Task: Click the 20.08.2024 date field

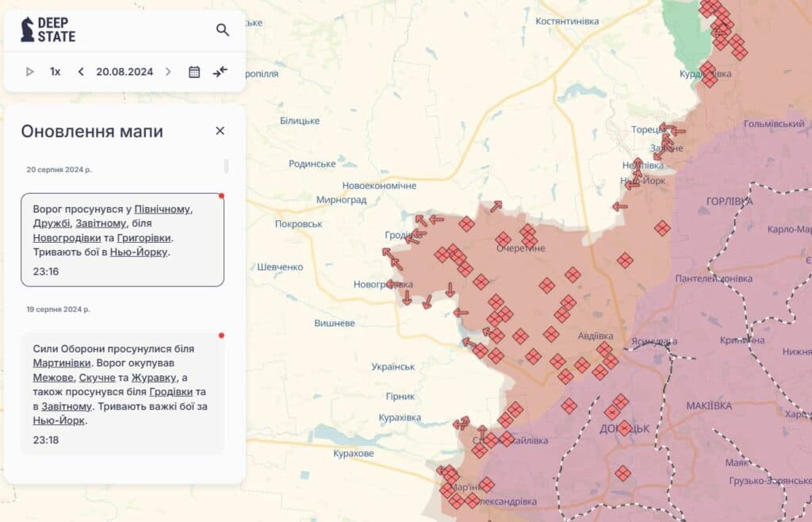Action: 124,71
